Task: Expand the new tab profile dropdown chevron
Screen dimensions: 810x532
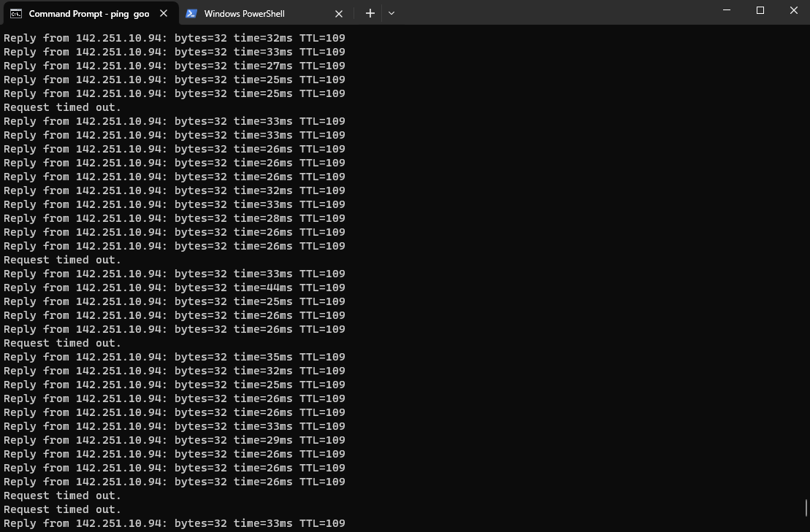Action: [x=391, y=13]
